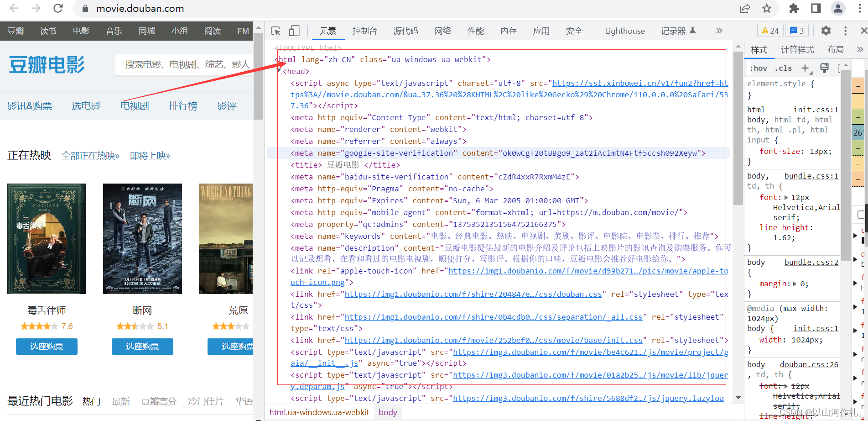The image size is (868, 421).
Task: Click the movie search input field
Action: (x=184, y=64)
